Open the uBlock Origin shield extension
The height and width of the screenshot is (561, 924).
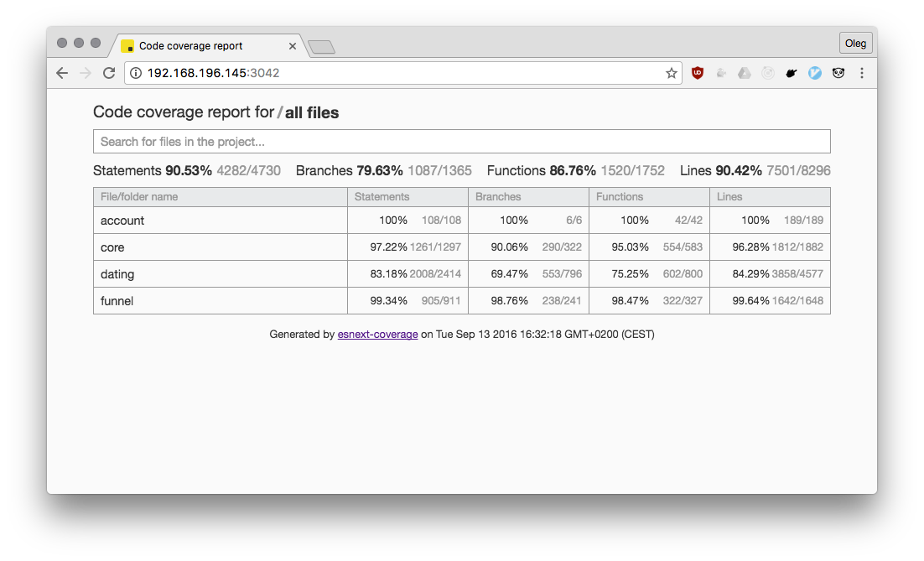[x=697, y=73]
